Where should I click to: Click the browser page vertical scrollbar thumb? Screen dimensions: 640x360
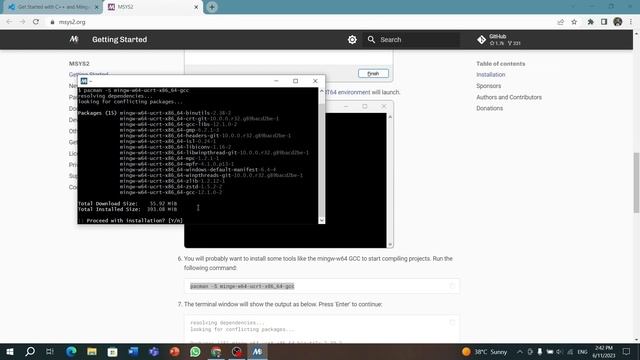coord(636,182)
